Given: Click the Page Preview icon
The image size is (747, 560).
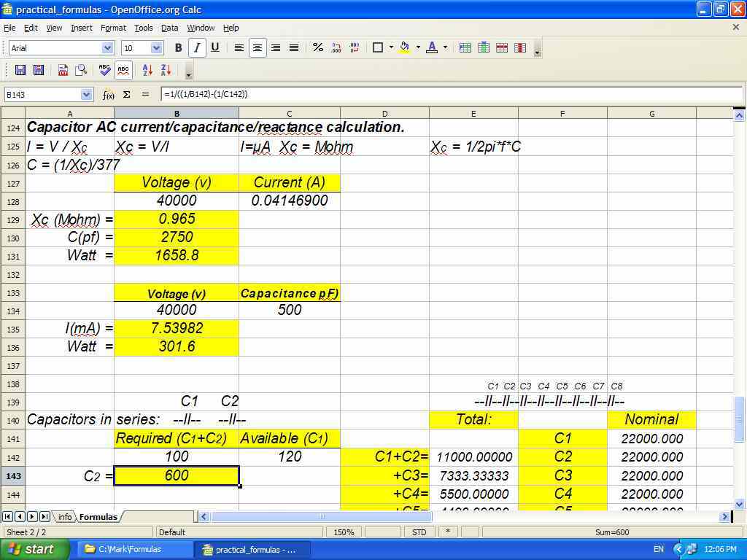Looking at the screenshot, I should pyautogui.click(x=81, y=70).
